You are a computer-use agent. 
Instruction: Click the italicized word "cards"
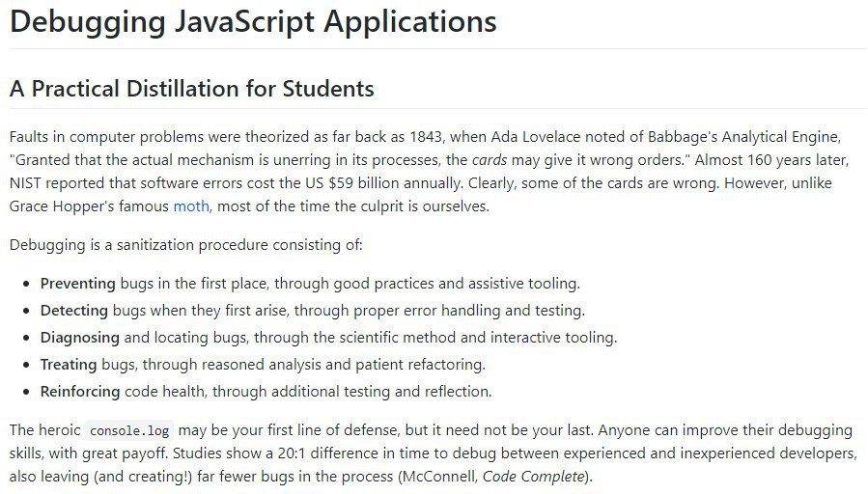click(490, 160)
